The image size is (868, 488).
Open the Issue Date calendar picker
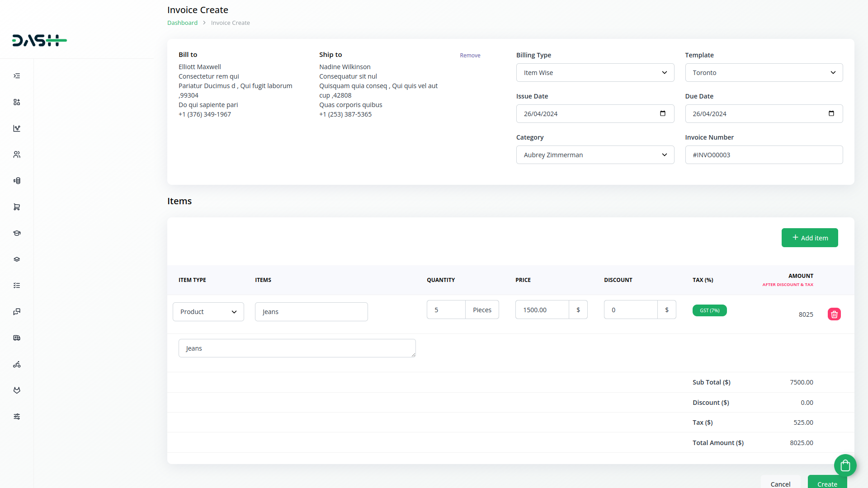coord(662,113)
